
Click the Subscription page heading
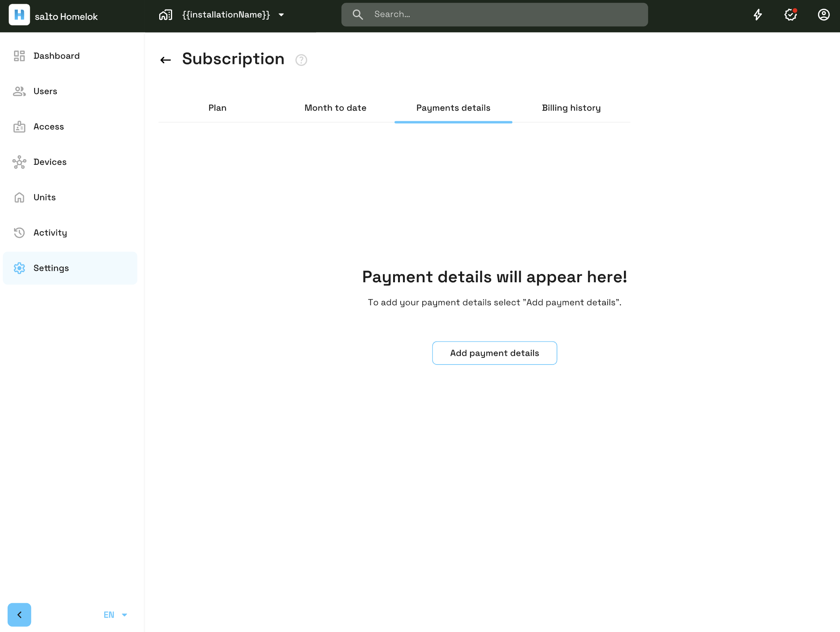233,59
